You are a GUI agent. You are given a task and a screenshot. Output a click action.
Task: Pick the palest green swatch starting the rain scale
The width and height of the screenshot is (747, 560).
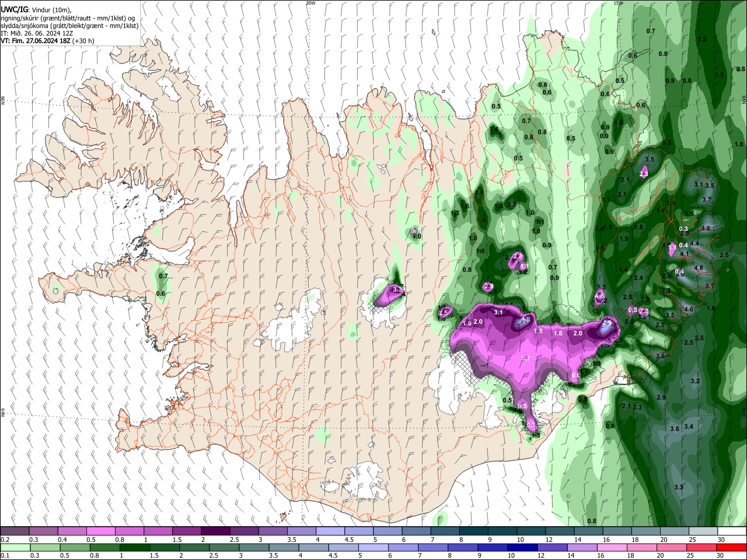point(15,547)
